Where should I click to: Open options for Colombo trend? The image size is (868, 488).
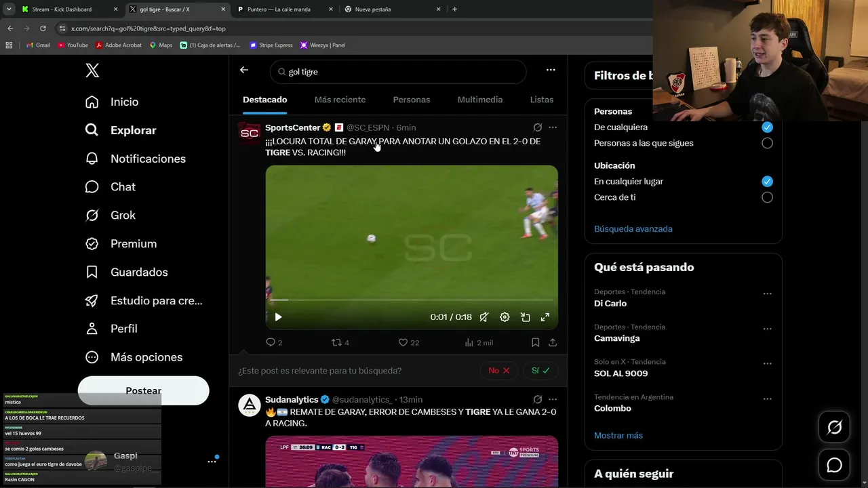pyautogui.click(x=767, y=399)
